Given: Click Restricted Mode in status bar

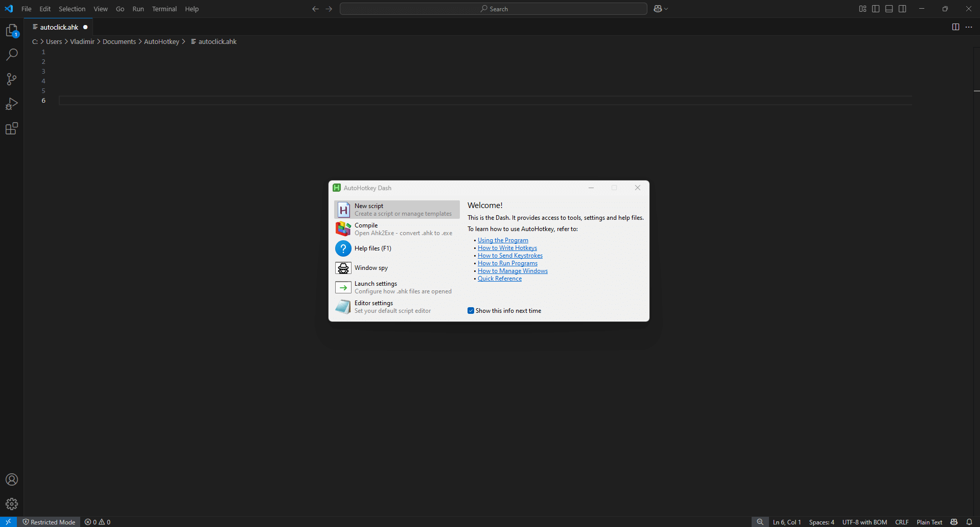Looking at the screenshot, I should pyautogui.click(x=49, y=522).
